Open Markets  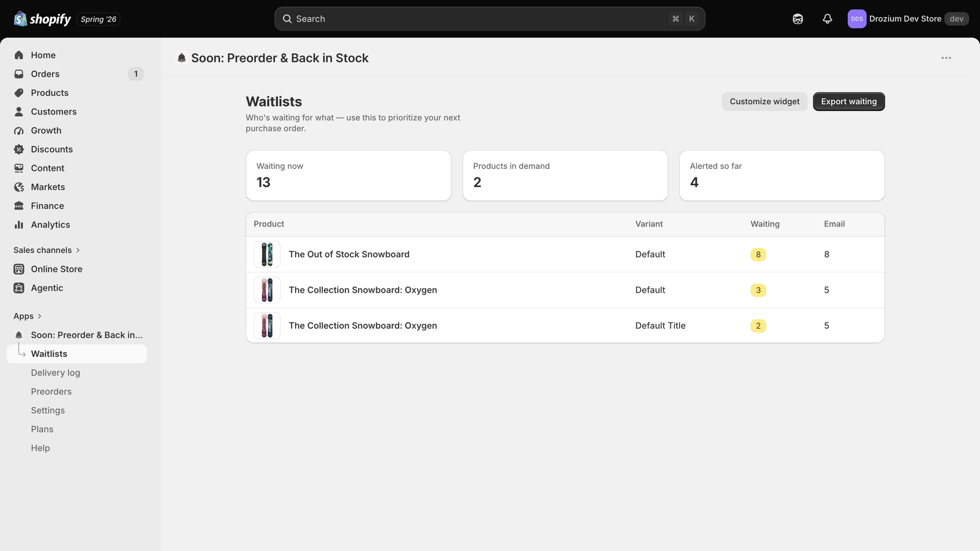(x=77, y=187)
